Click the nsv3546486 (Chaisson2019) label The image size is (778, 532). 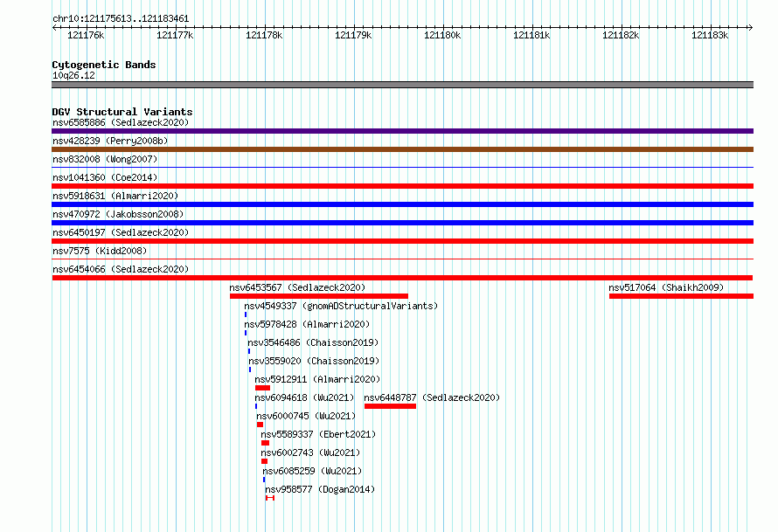tap(313, 342)
